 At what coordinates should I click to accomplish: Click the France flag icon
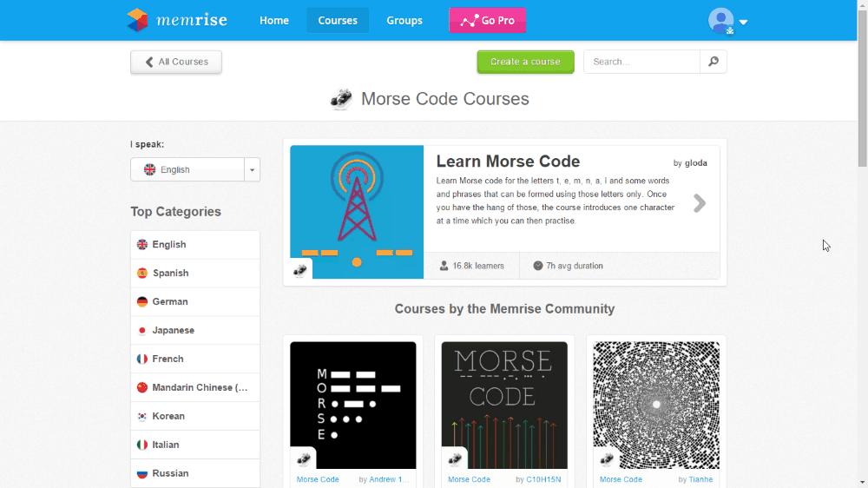(142, 359)
